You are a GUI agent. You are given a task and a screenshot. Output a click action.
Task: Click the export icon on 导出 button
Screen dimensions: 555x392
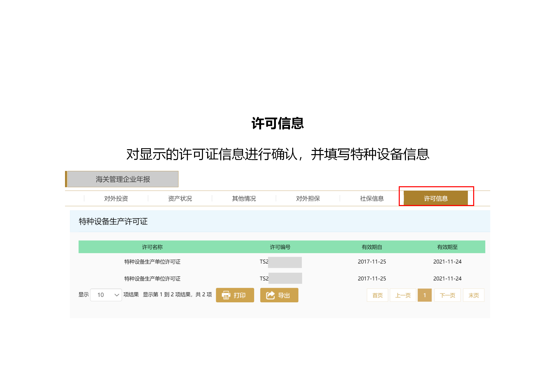(270, 295)
